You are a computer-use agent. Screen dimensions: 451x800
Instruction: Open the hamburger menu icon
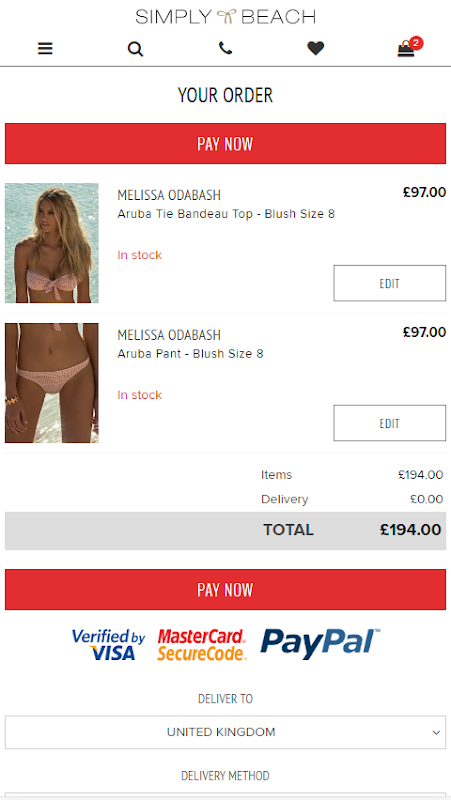click(x=45, y=49)
